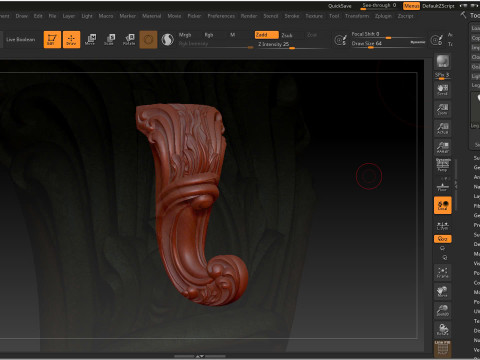Toggle the Gizmo 3D circle icon
The width and height of the screenshot is (480, 360).
click(x=148, y=40)
